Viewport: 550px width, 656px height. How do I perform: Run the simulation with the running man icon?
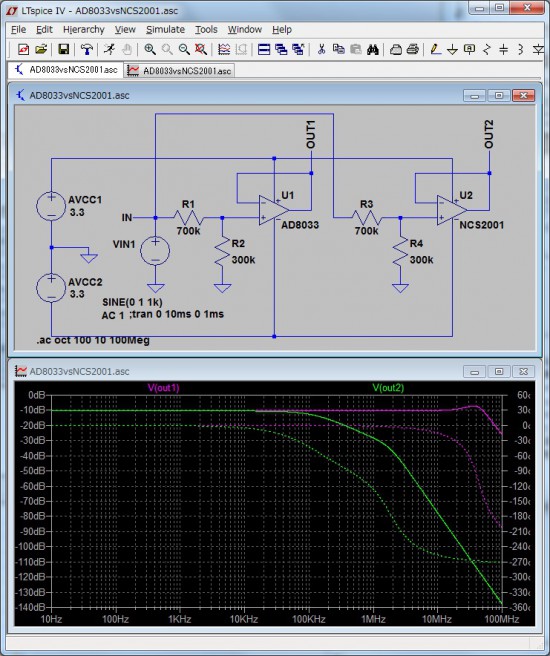point(109,50)
